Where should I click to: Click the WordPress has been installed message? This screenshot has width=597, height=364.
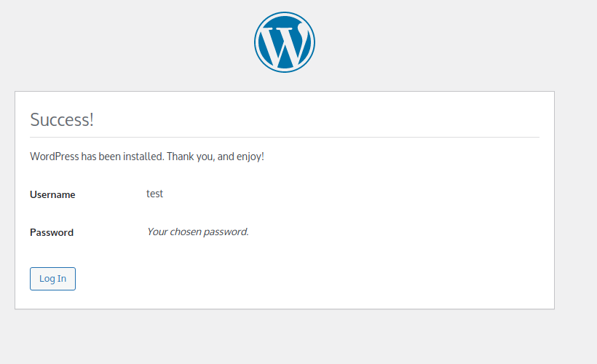[147, 157]
